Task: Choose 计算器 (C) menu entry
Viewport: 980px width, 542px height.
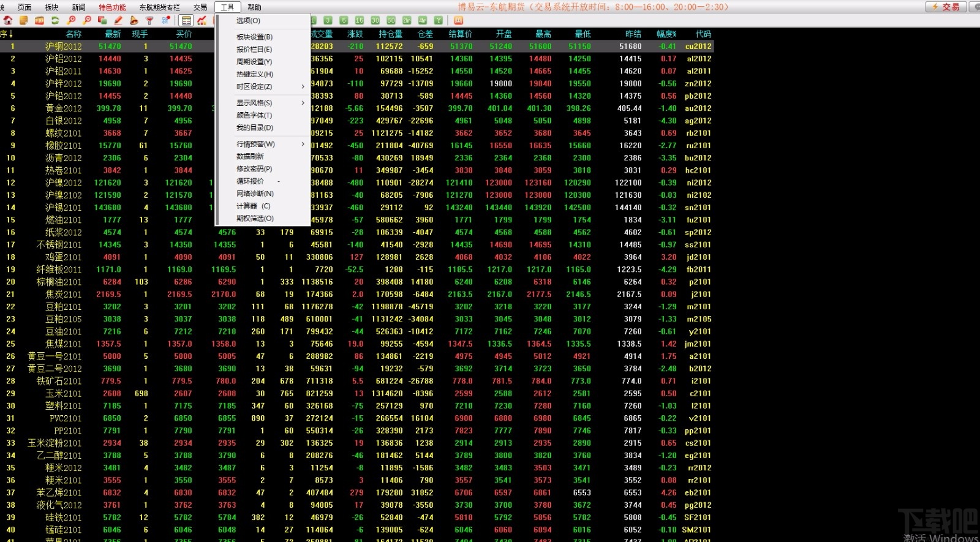Action: click(263, 206)
